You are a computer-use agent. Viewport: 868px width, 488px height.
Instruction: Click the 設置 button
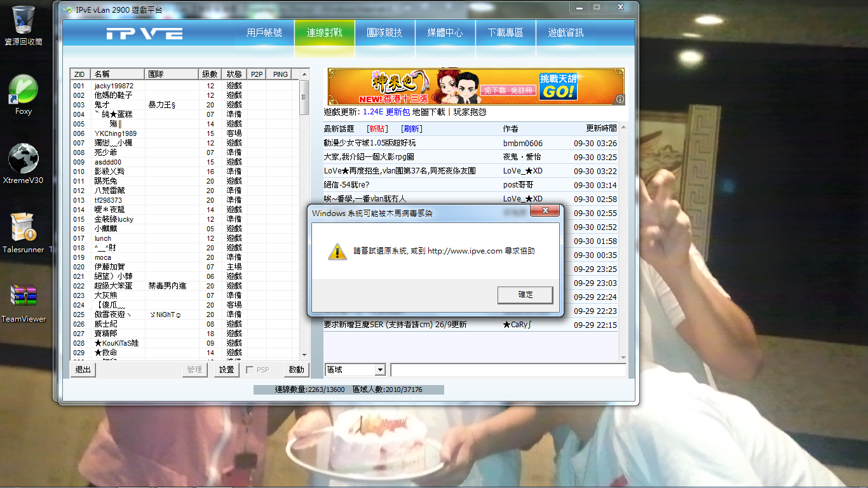[x=226, y=370]
